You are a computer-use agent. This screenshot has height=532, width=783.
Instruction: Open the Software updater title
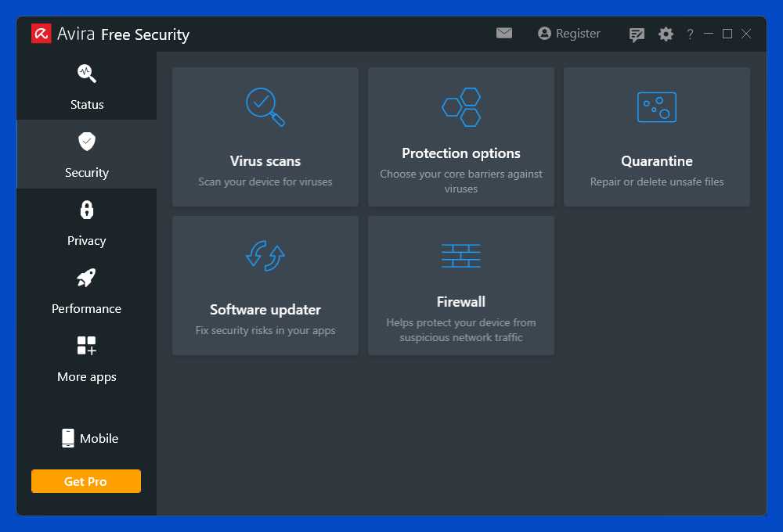coord(265,309)
